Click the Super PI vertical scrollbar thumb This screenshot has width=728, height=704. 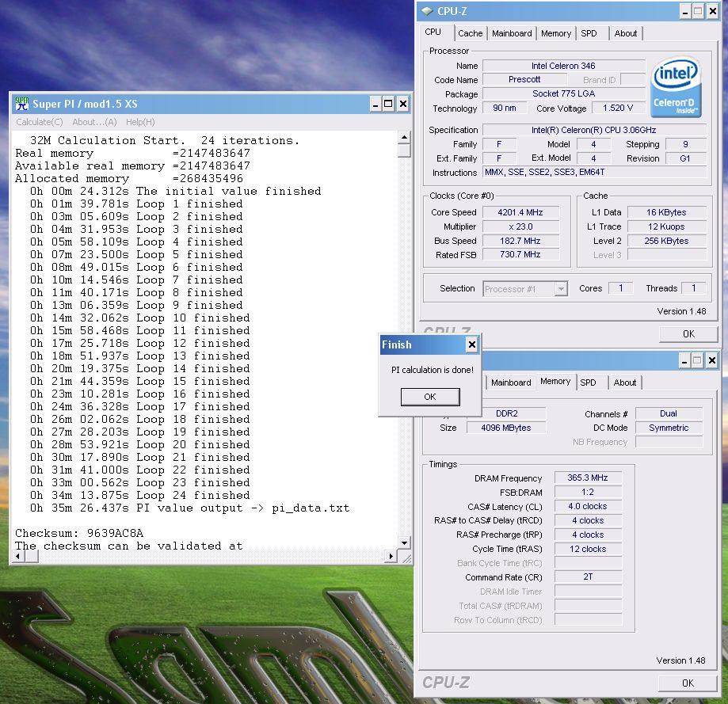click(x=404, y=150)
